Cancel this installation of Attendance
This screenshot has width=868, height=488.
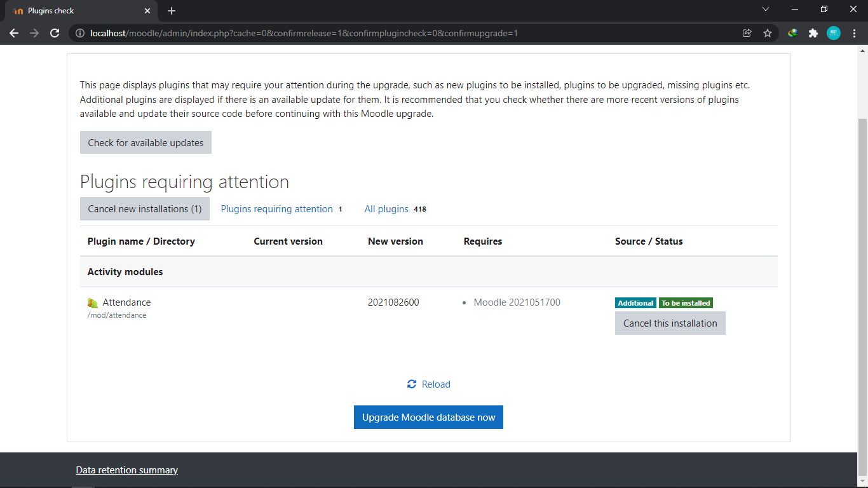[670, 323]
